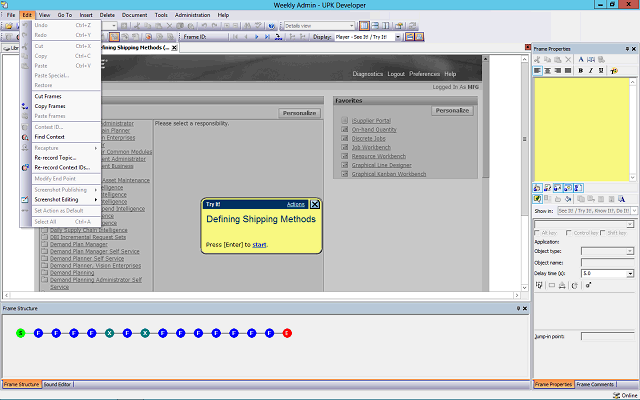Toggle Bold formatting in Frame Properties
640x400 pixels.
click(580, 71)
